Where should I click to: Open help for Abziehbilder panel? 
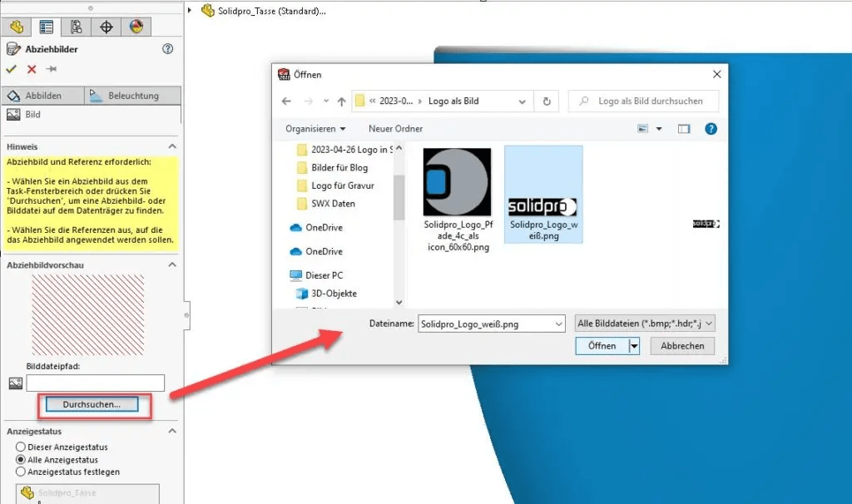point(168,50)
